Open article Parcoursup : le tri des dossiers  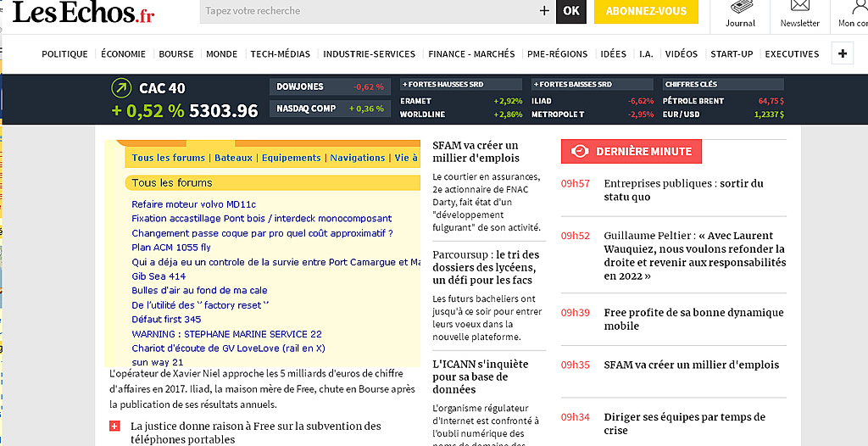click(486, 267)
